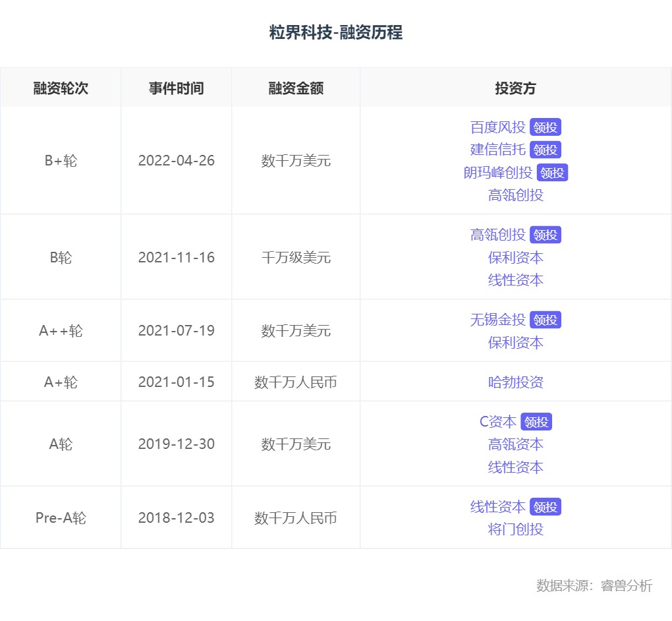Open the 百度风投 investor link

(x=497, y=127)
